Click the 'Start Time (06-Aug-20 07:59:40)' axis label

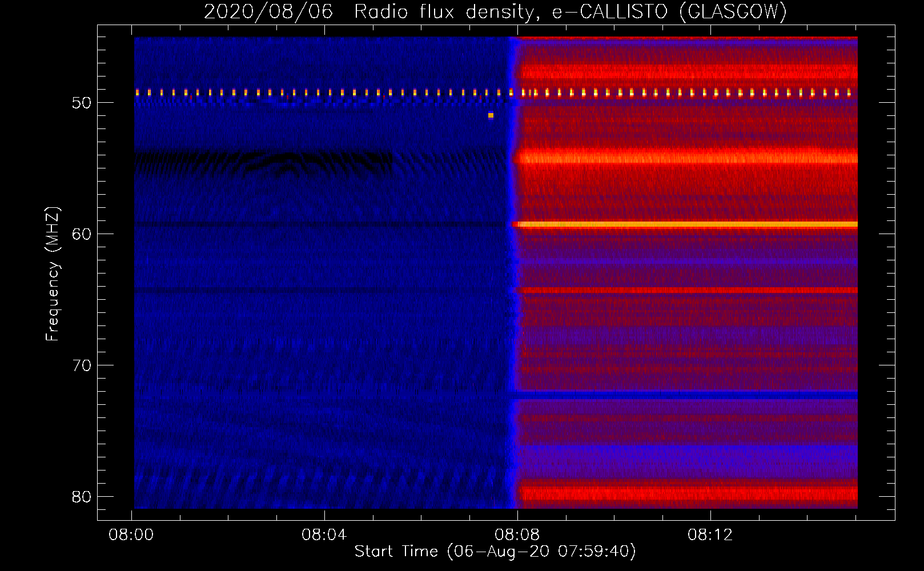point(495,552)
